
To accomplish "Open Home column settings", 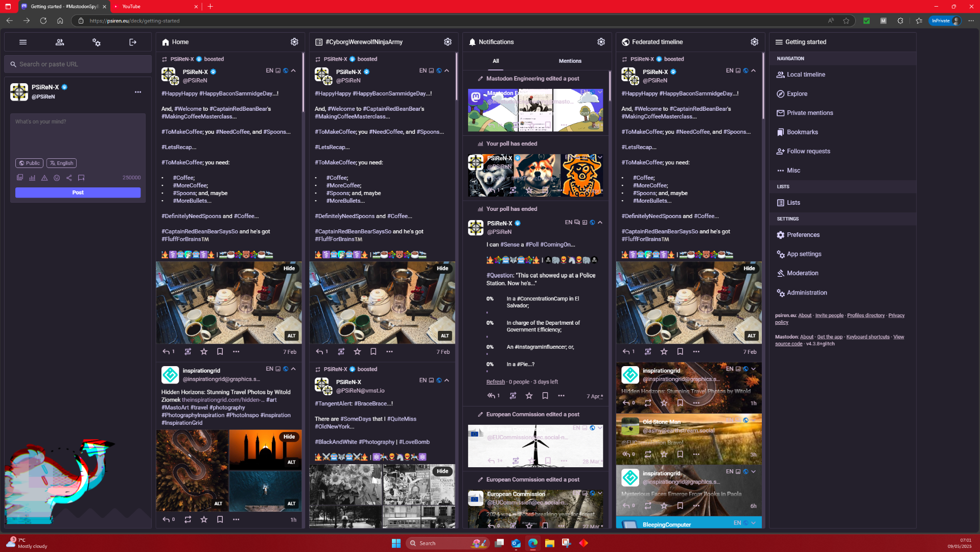I will point(294,42).
